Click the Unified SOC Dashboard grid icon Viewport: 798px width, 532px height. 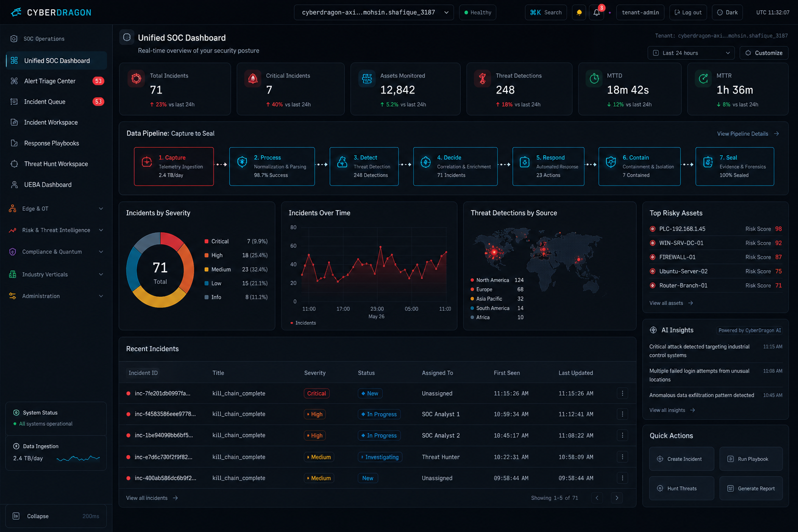(x=14, y=61)
